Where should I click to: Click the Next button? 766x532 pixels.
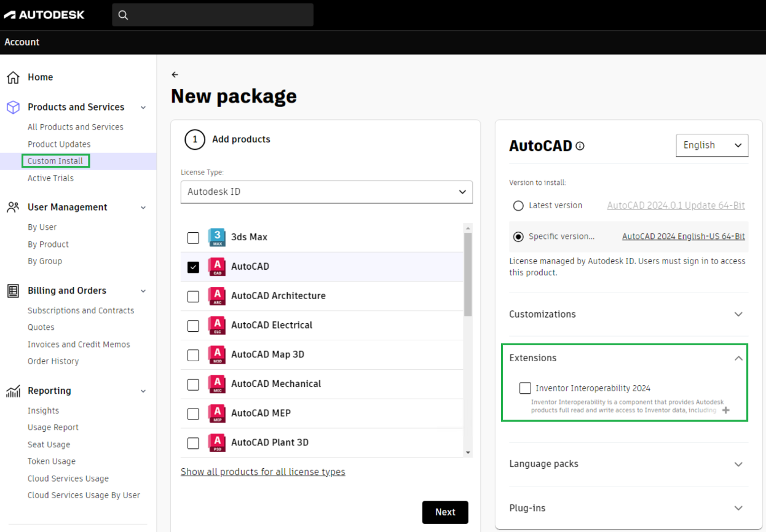click(445, 512)
